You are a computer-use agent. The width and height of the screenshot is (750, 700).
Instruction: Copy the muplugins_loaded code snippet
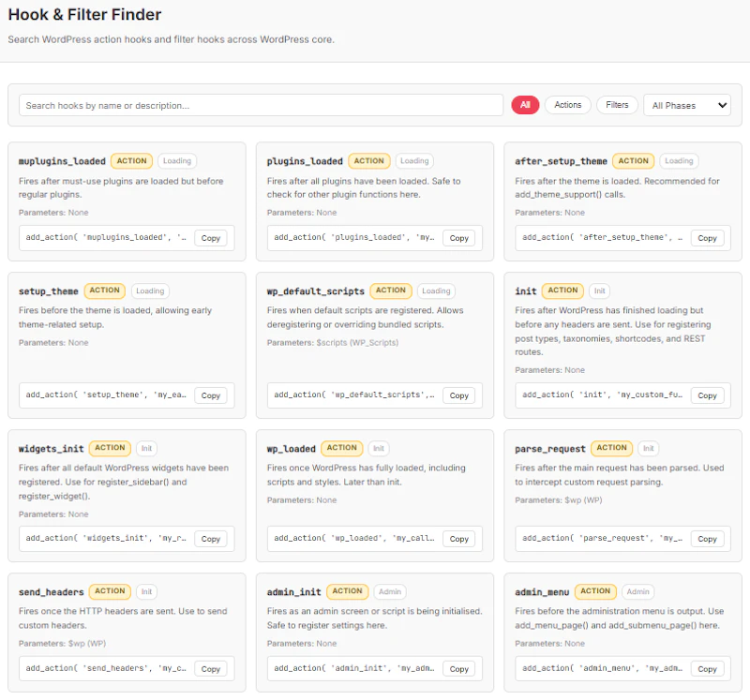click(210, 238)
